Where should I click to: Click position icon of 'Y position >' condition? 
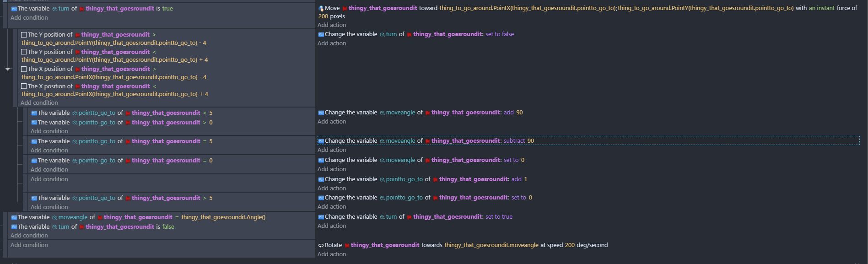(24, 35)
